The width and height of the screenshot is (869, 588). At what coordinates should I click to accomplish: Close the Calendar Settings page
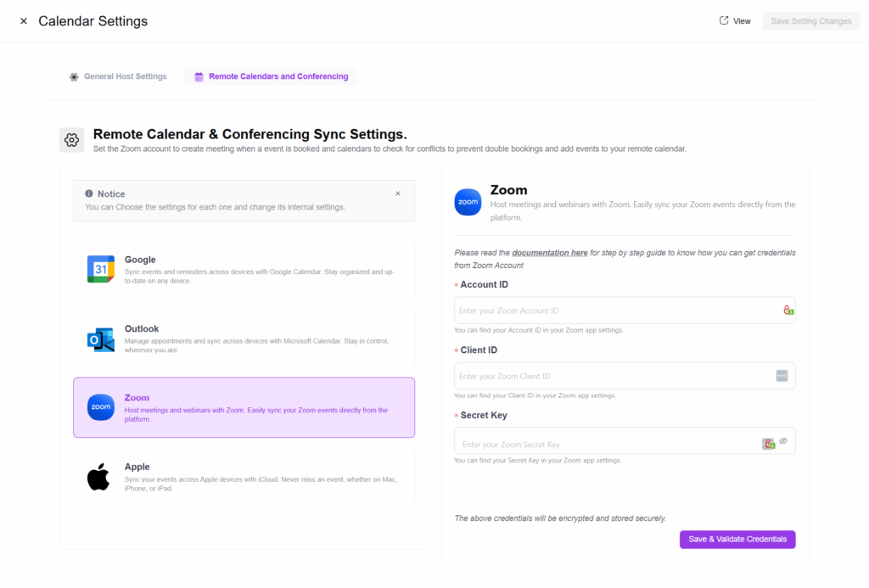click(24, 21)
